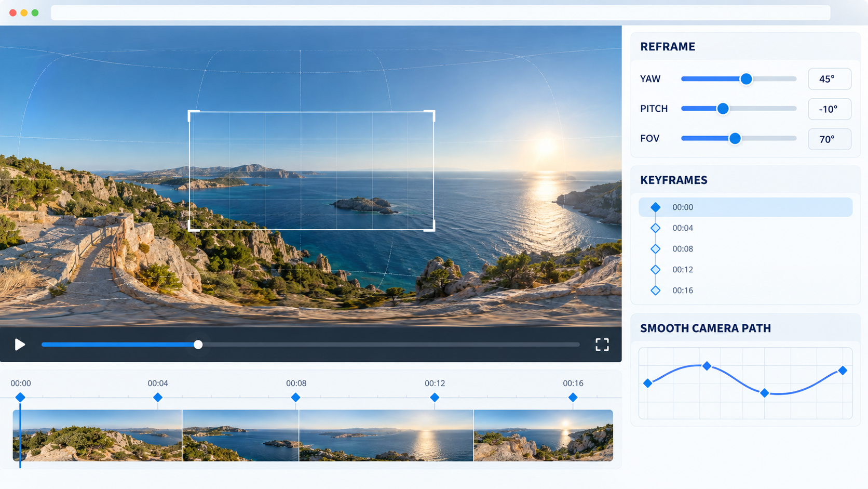Click the FOV slider handle

click(735, 138)
